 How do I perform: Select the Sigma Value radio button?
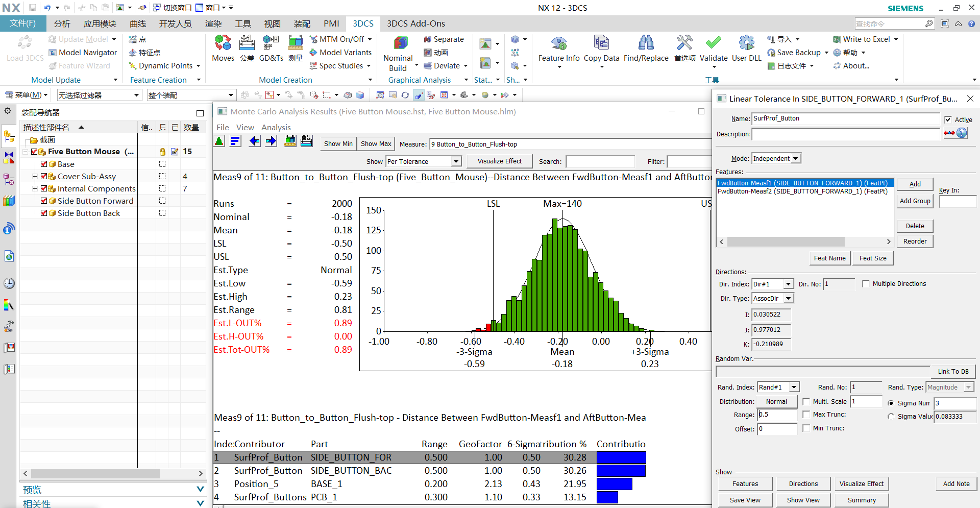(891, 417)
